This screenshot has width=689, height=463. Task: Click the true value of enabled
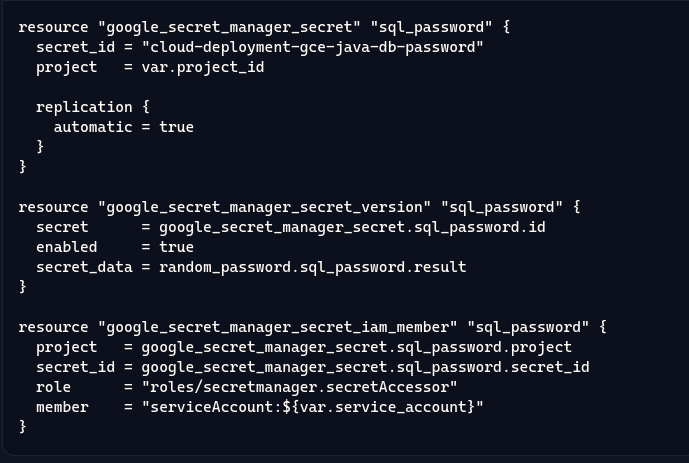[x=176, y=247]
